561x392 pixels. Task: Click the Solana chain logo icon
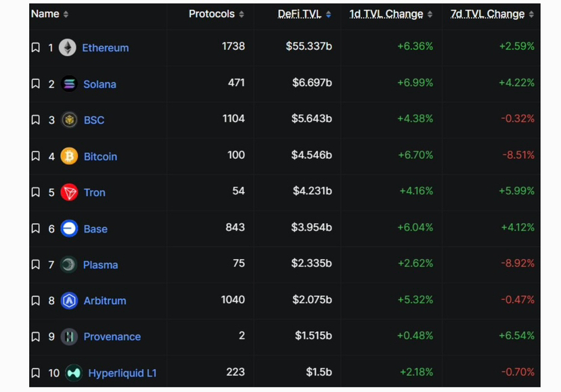pyautogui.click(x=69, y=84)
